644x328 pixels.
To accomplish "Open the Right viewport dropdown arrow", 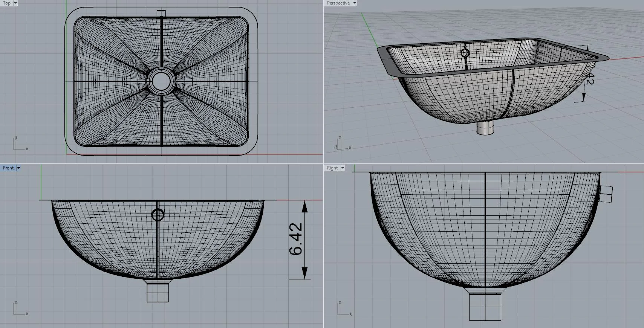I will pyautogui.click(x=343, y=168).
